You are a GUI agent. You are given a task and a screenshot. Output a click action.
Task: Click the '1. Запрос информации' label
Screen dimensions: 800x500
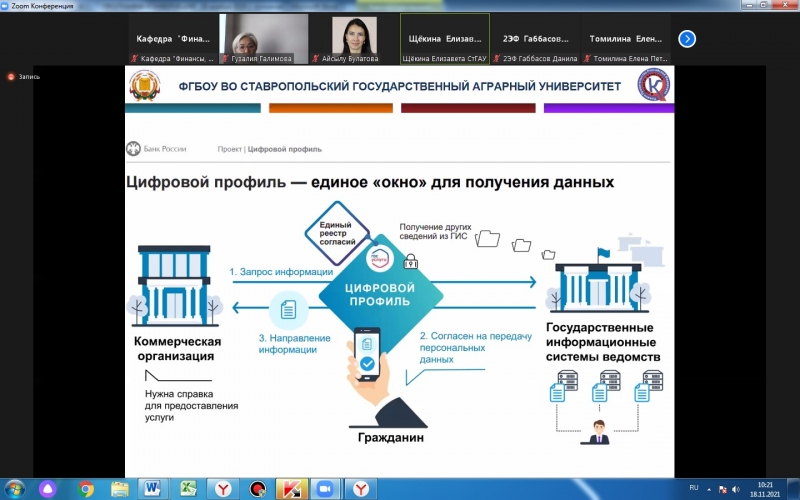(281, 272)
